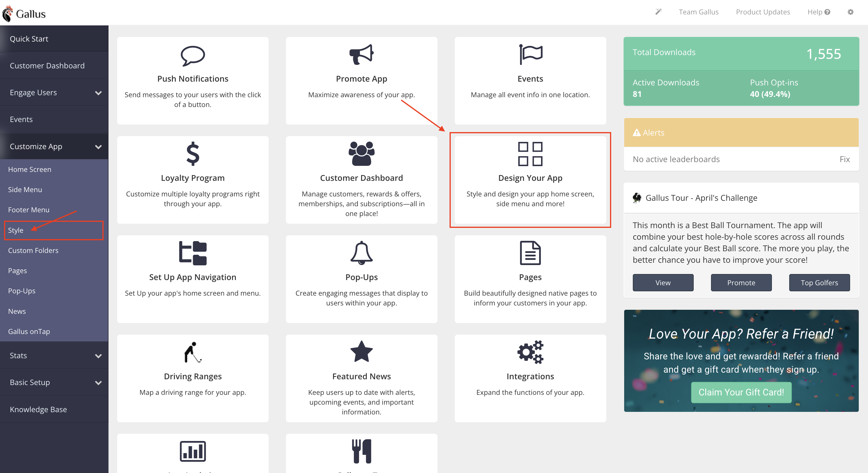Viewport: 868px width, 473px height.
Task: Select Pop-Ups submenu item in sidebar
Action: click(x=54, y=291)
